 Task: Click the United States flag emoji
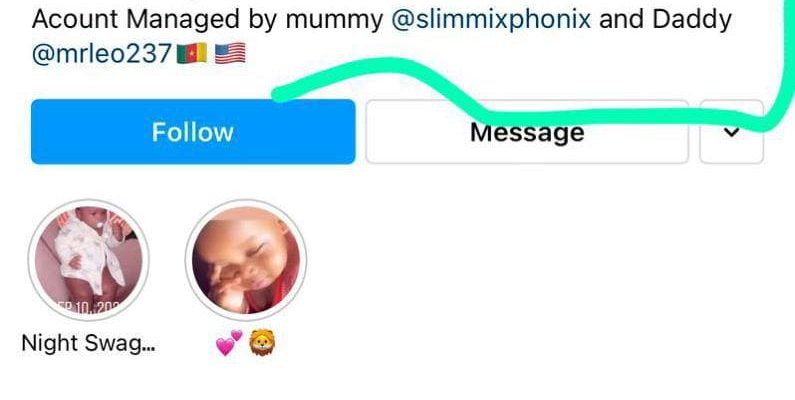(230, 53)
